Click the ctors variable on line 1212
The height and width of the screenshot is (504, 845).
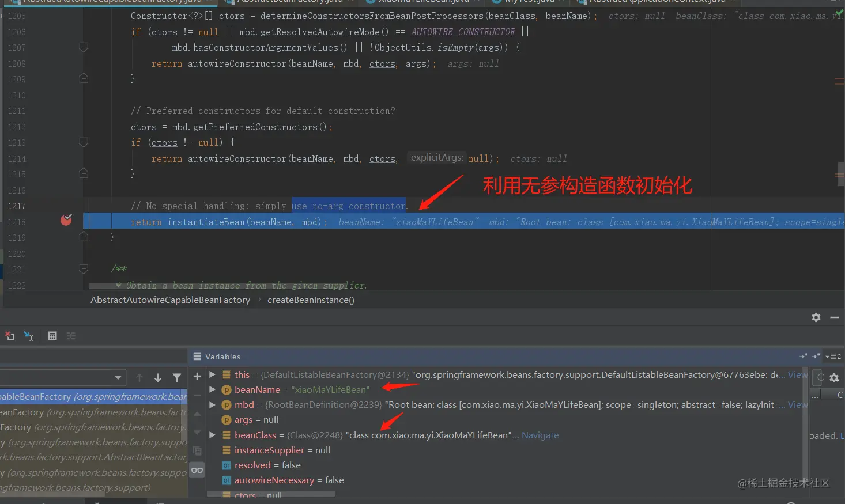point(144,127)
